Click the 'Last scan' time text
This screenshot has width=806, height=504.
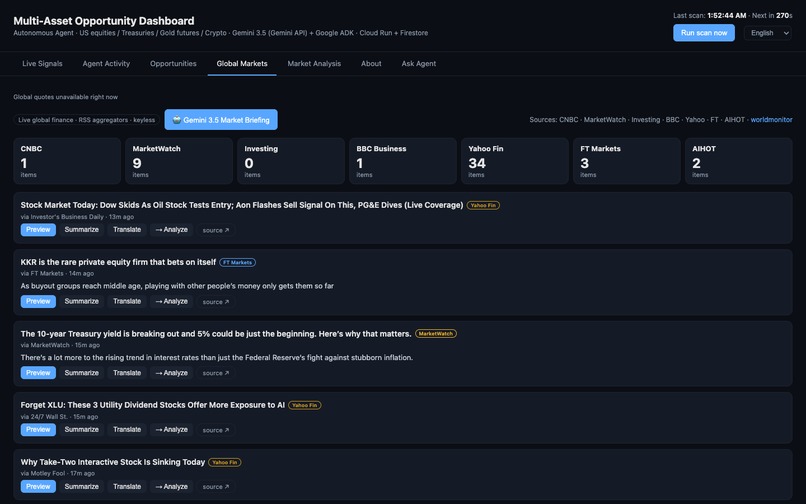[710, 15]
